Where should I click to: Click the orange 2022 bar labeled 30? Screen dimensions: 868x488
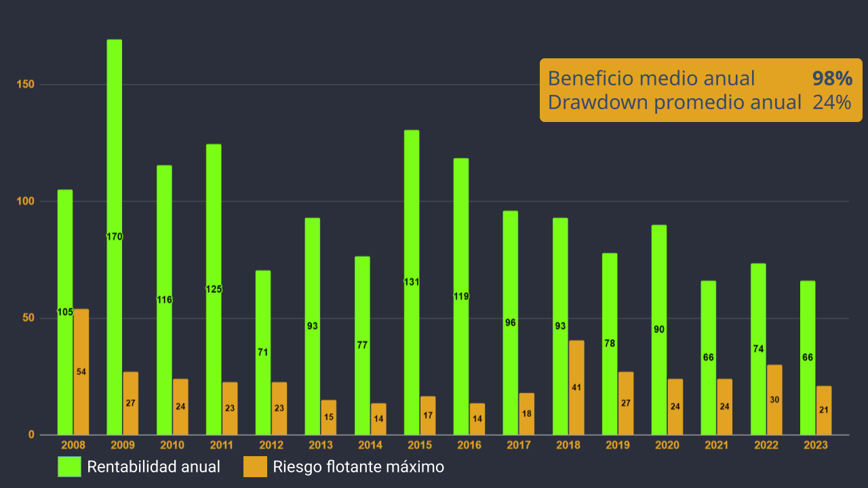pyautogui.click(x=774, y=400)
